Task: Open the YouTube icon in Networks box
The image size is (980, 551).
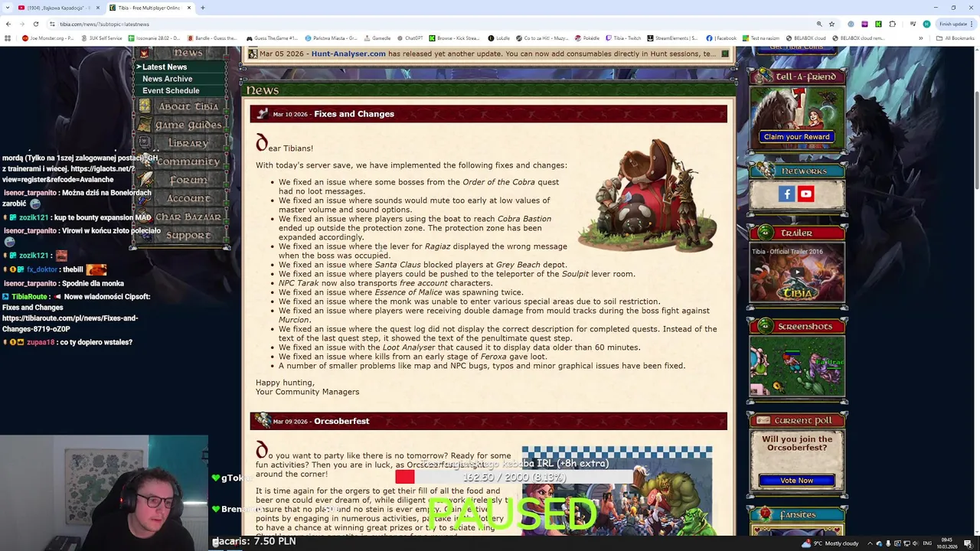Action: pos(805,194)
